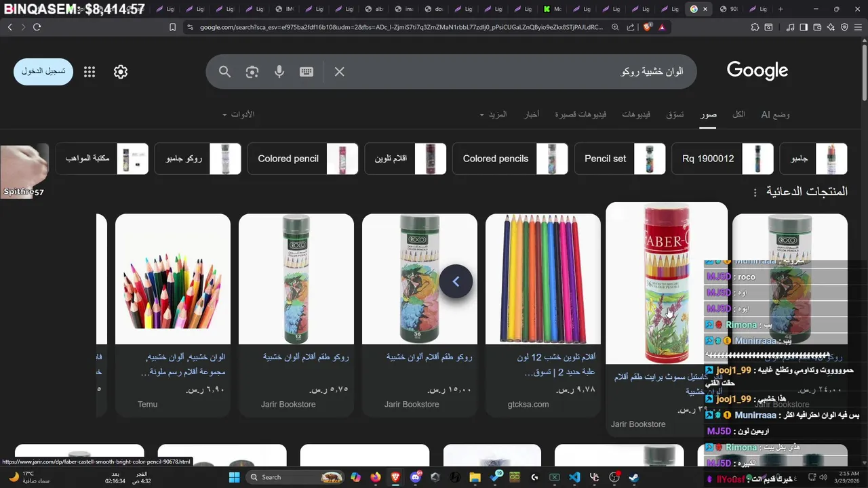Open the Brave Wallet icon
868x488 pixels.
click(817, 27)
